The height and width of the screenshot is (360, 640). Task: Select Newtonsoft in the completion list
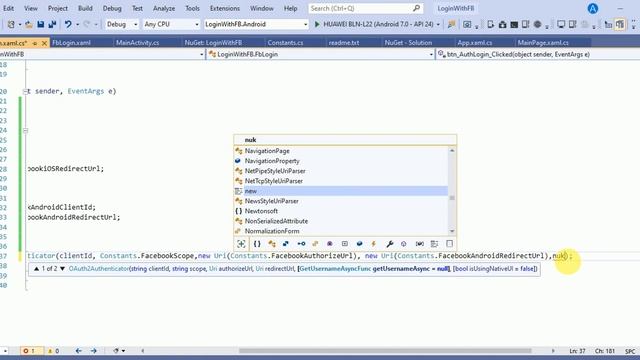click(341, 211)
